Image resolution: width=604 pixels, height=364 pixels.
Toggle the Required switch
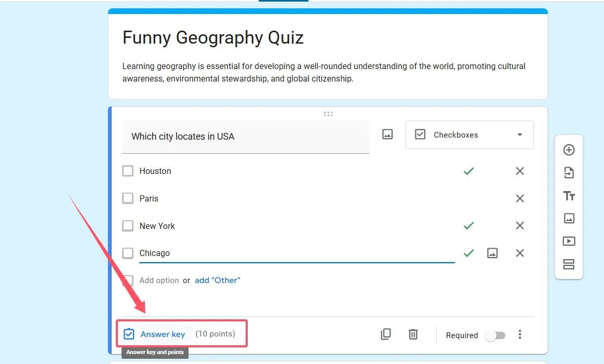coord(495,335)
